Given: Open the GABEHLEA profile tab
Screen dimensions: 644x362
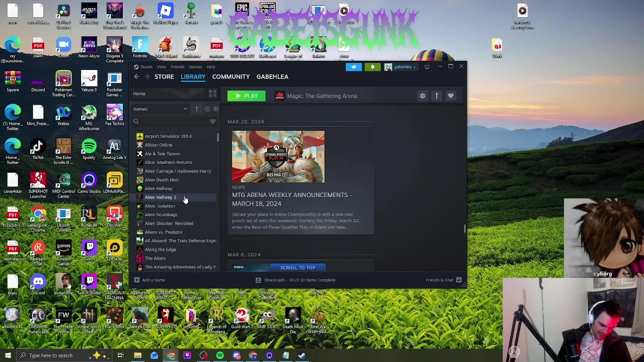Looking at the screenshot, I should pos(272,77).
